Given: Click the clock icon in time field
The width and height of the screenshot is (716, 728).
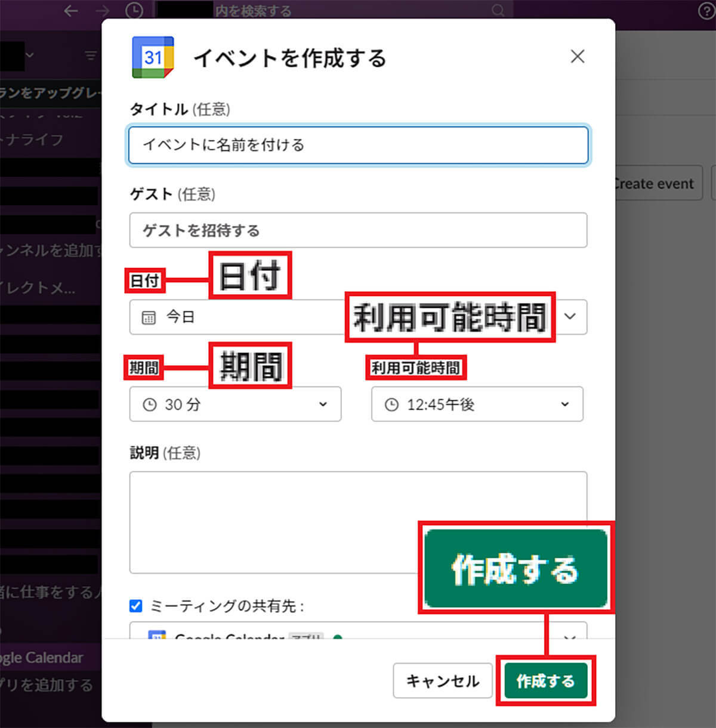Looking at the screenshot, I should (391, 405).
